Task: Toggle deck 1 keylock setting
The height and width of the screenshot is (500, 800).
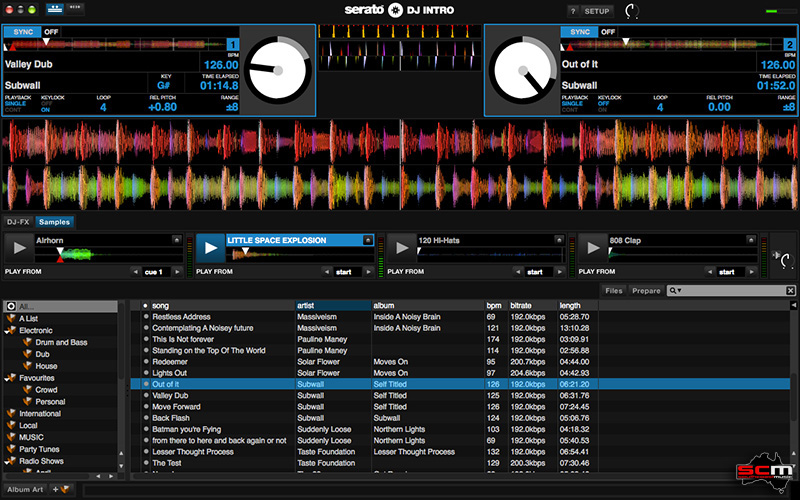Action: point(46,107)
